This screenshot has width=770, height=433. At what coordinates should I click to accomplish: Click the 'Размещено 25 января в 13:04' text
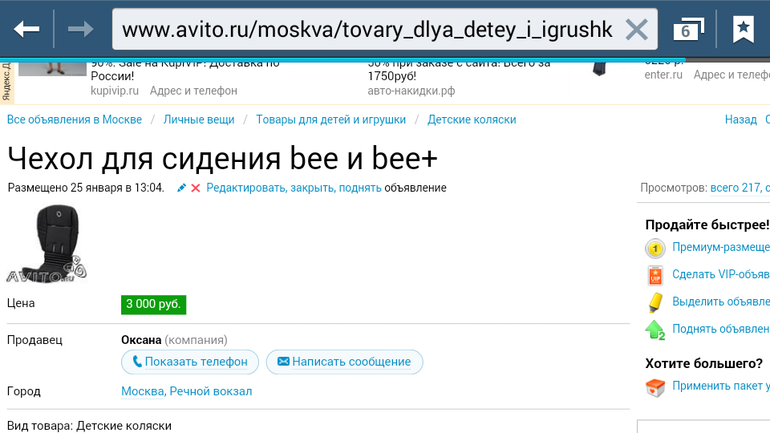pos(85,188)
